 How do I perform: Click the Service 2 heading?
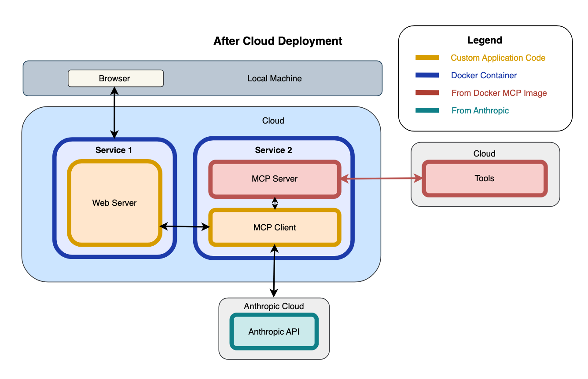pyautogui.click(x=273, y=150)
